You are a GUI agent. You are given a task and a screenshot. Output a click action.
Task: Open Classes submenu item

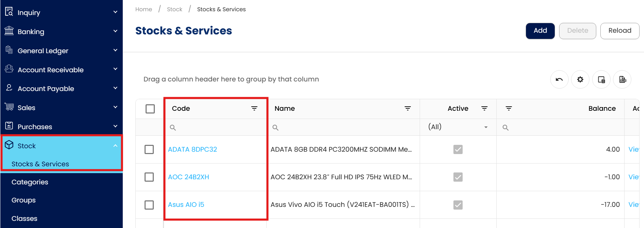click(x=25, y=218)
